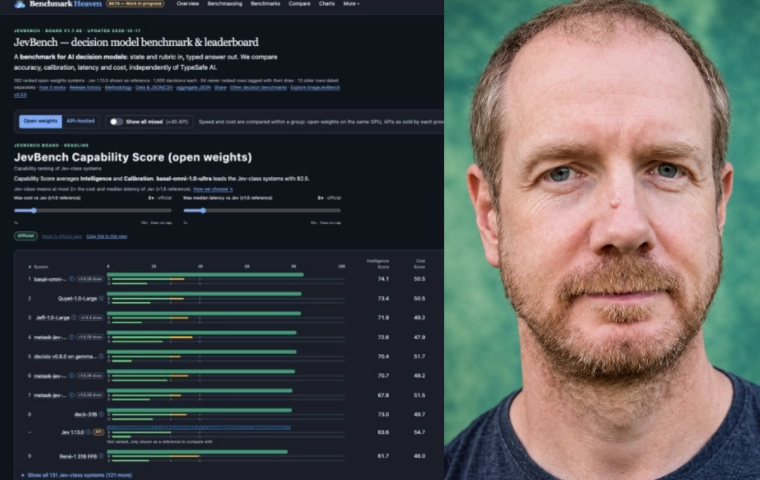Open info icon beside Quyet-1.0-Large
Image resolution: width=760 pixels, height=480 pixels.
101,298
